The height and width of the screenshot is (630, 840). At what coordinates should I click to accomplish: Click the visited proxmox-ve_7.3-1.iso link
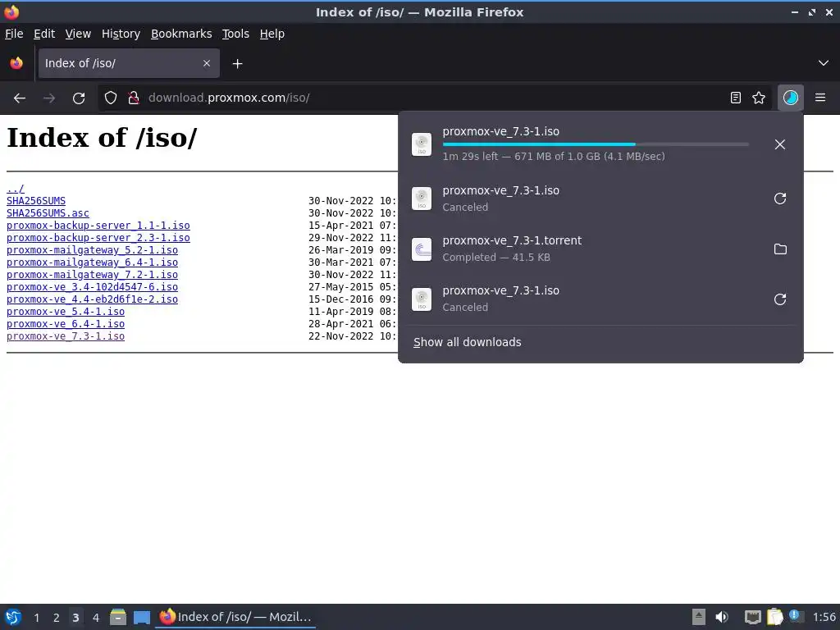click(x=66, y=336)
